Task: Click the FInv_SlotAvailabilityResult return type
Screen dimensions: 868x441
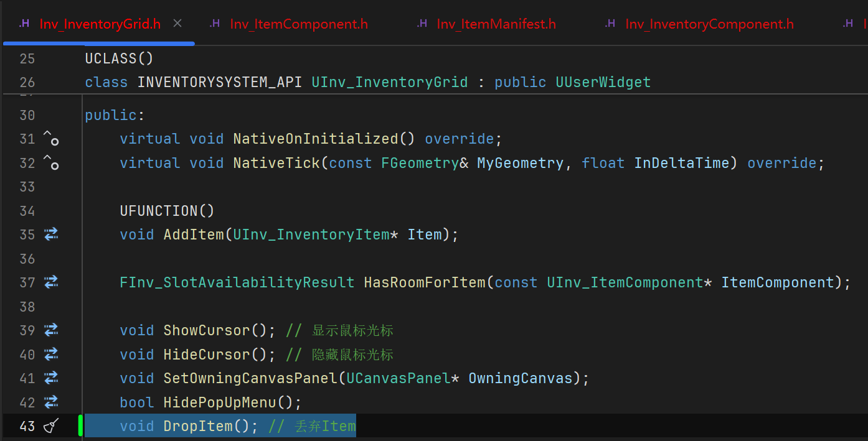Action: pos(237,282)
